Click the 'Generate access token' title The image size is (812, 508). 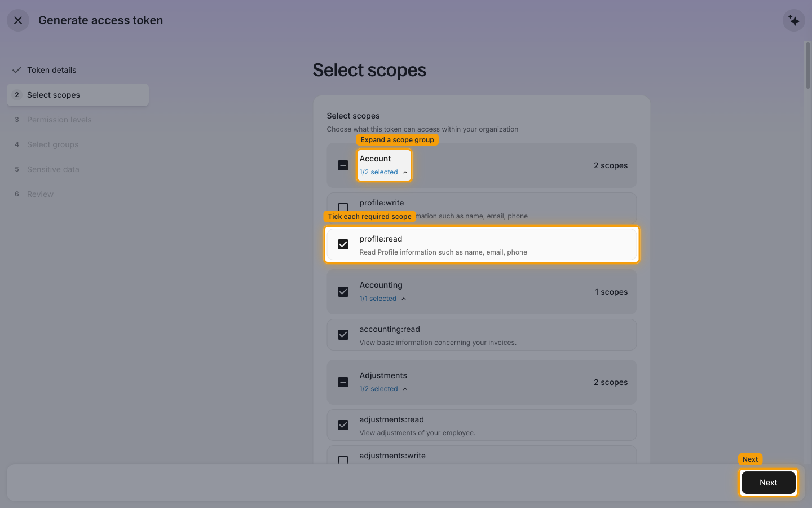tap(100, 20)
